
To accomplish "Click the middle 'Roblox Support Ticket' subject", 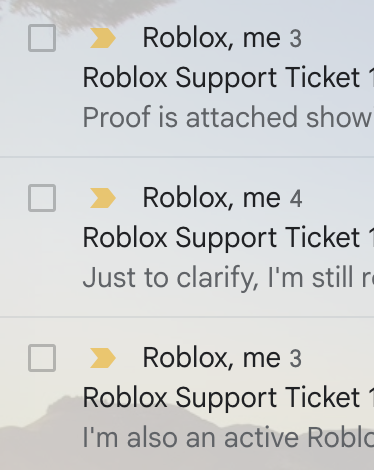I will click(x=228, y=238).
